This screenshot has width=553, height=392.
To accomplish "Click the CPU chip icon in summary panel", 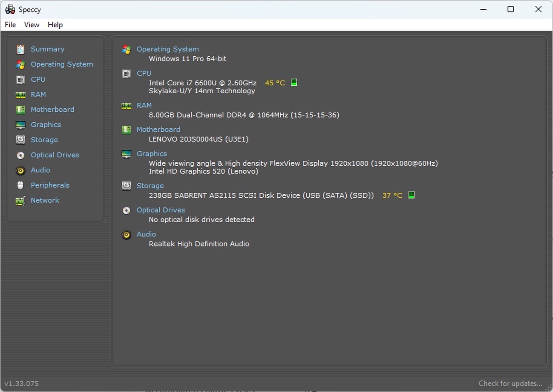I will (x=126, y=74).
